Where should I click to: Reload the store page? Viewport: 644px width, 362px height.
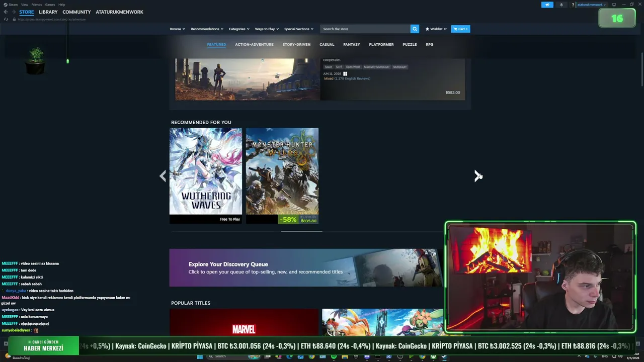point(6,19)
